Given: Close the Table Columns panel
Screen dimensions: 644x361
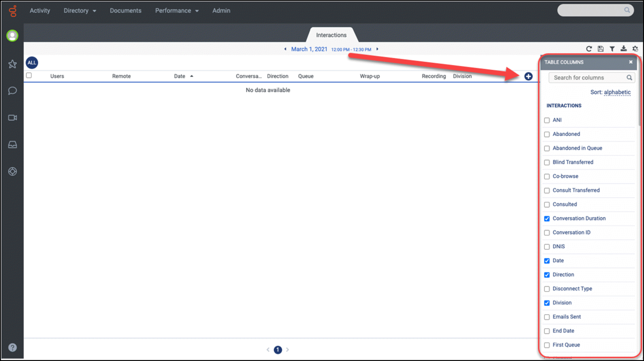Looking at the screenshot, I should pyautogui.click(x=631, y=62).
